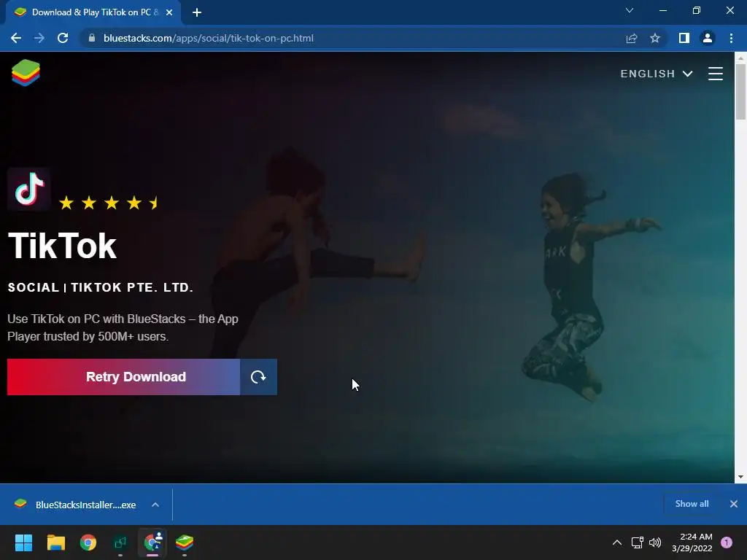Screen dimensions: 747x560
Task: Close the downloads bar
Action: [x=734, y=504]
